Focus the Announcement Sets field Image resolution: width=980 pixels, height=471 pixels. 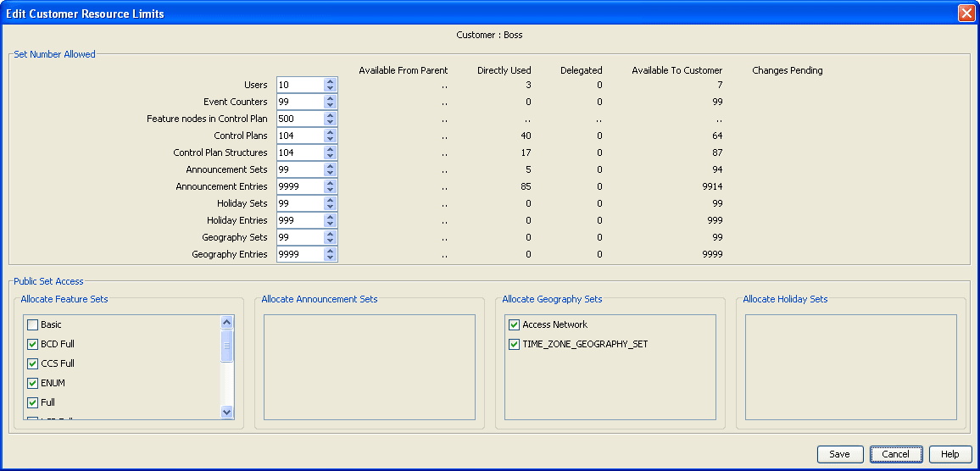[301, 169]
